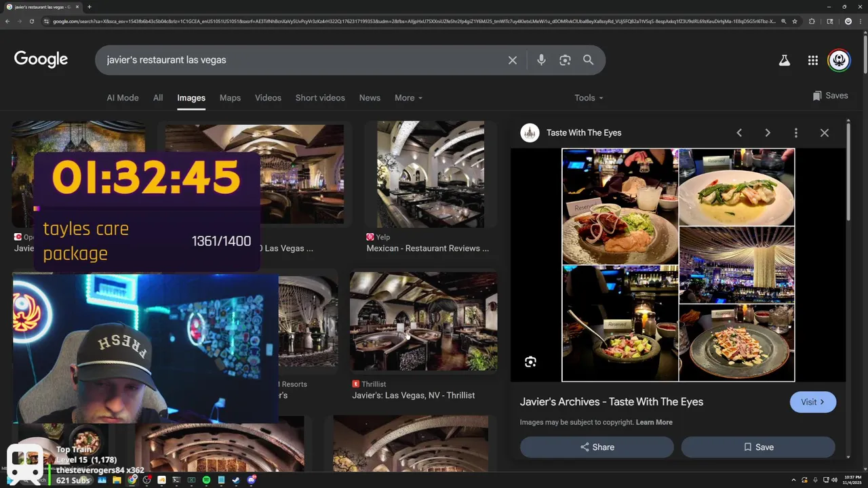
Task: Open the terminal icon in the taskbar
Action: coord(176,480)
